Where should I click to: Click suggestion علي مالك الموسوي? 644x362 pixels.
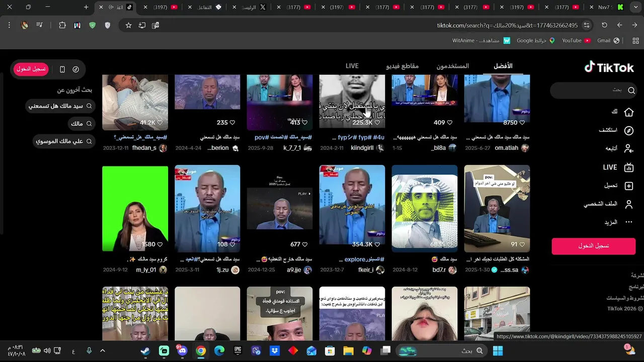coord(64,141)
